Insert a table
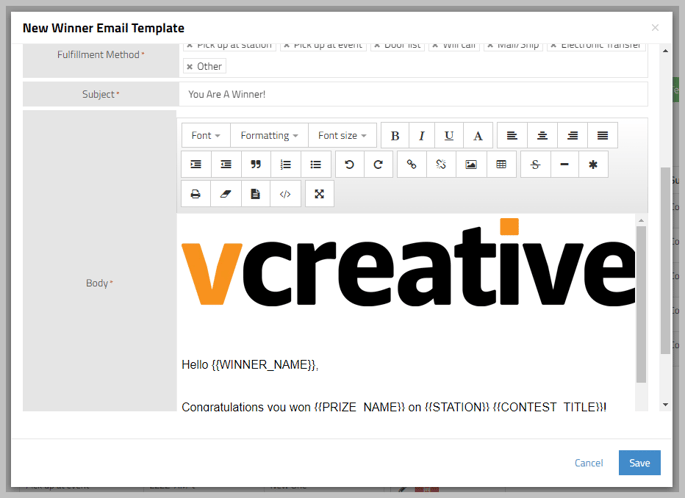Screen dimensions: 685x498 pyautogui.click(x=501, y=164)
